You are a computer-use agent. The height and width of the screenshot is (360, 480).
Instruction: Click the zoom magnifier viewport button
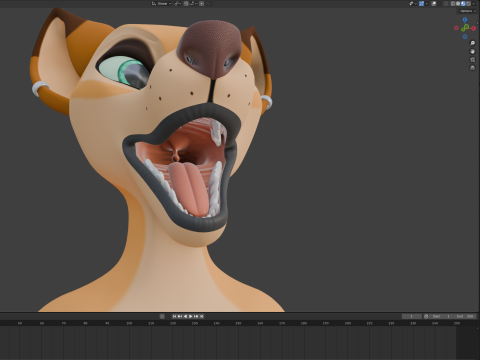click(472, 43)
